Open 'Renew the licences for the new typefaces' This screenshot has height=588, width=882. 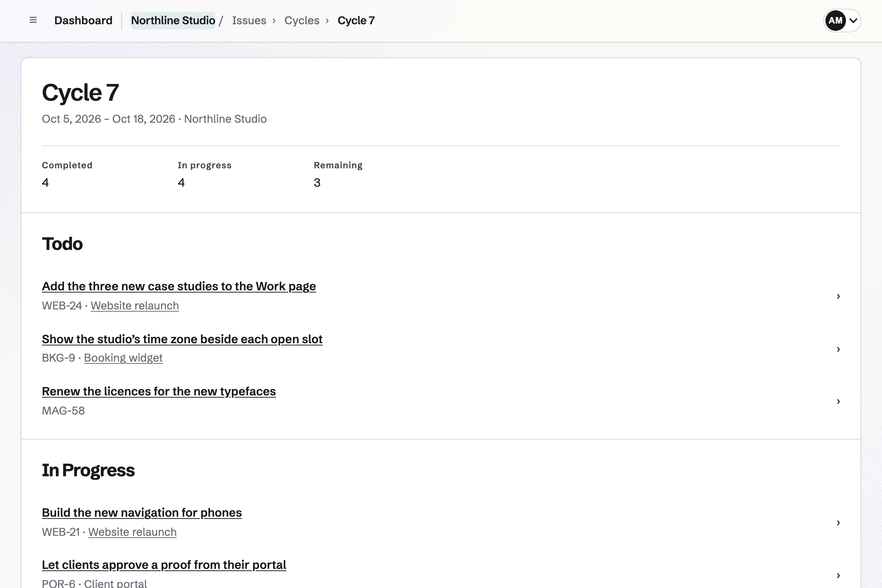159,391
